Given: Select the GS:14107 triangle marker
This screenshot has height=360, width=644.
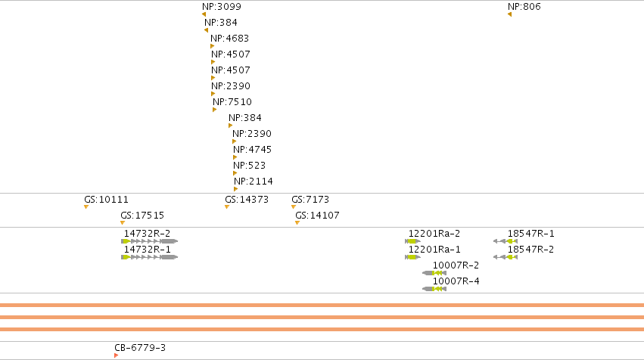Looking at the screenshot, I should [297, 223].
